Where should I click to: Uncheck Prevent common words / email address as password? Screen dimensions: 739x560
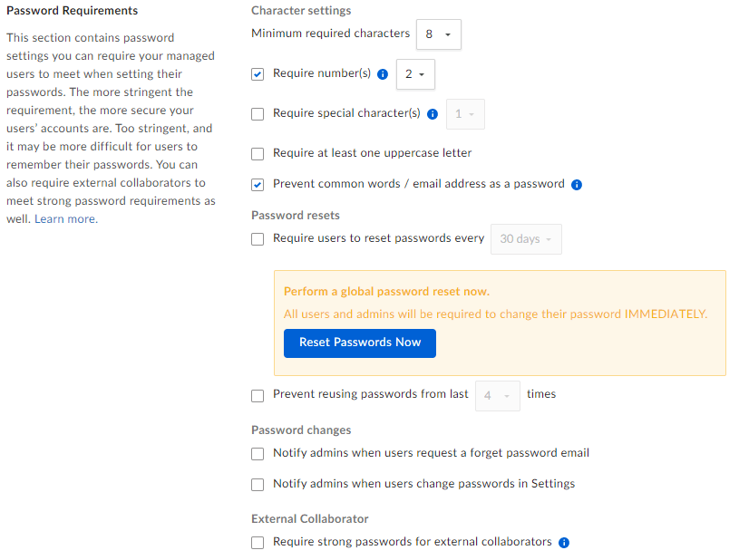[x=258, y=185]
